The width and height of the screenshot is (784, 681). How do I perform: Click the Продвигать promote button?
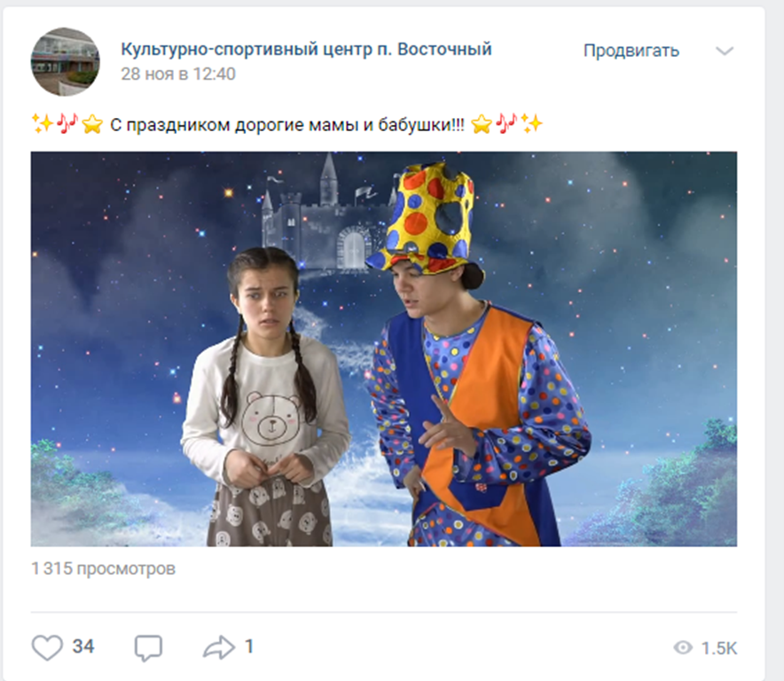tap(631, 51)
